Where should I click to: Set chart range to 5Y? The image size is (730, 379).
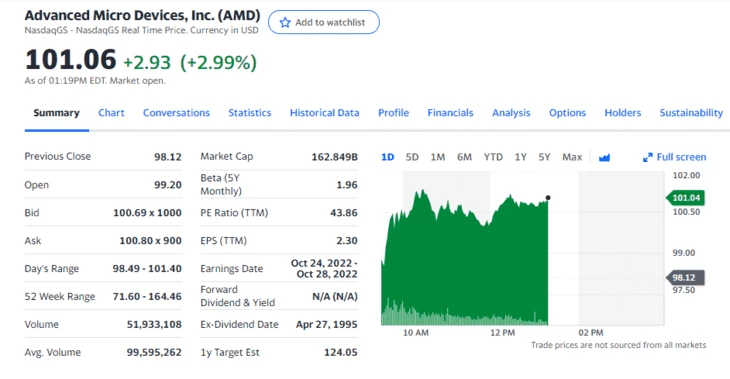(x=544, y=157)
